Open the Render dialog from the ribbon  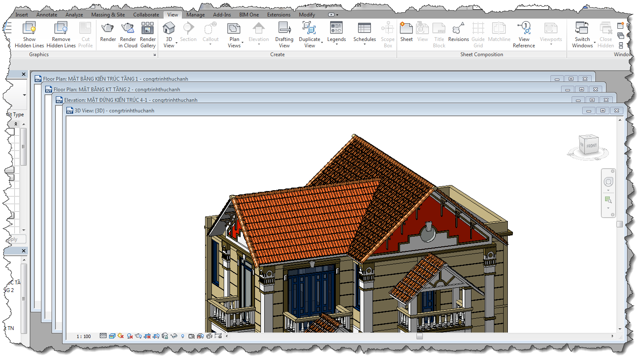click(x=108, y=33)
